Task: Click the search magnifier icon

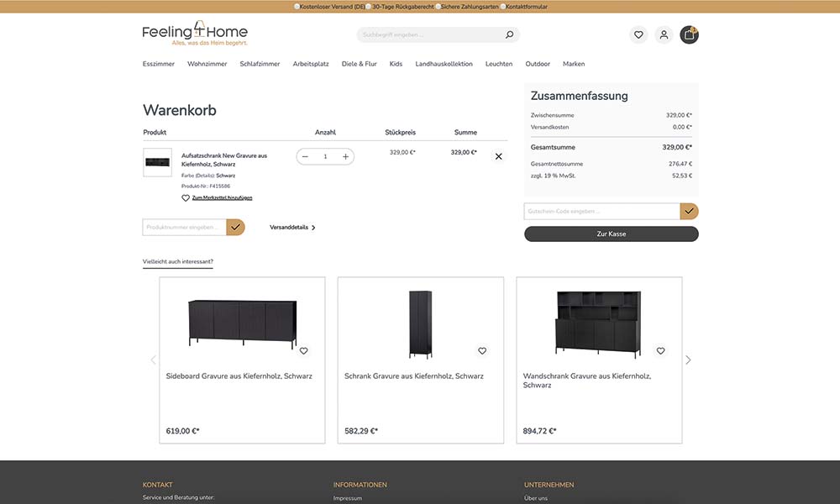Action: click(x=509, y=34)
